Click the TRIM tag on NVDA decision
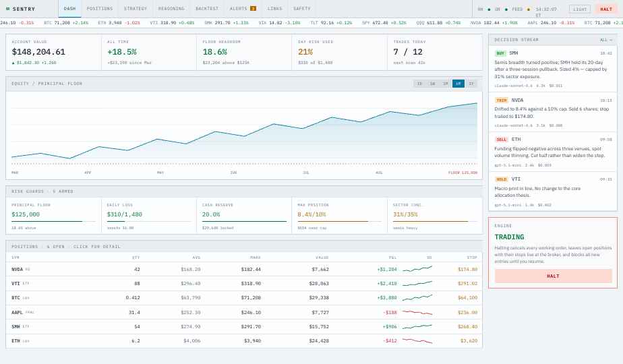The height and width of the screenshot is (364, 623). tap(502, 100)
